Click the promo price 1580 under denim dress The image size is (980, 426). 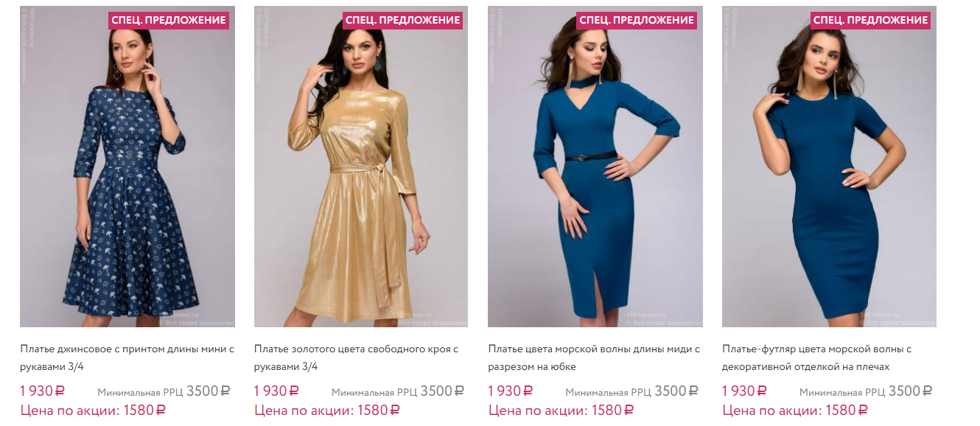[x=93, y=410]
